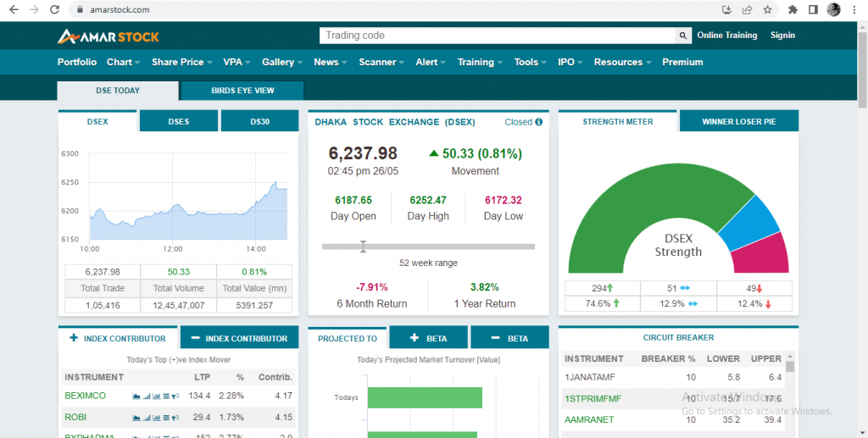Toggle the browser side panel icon
The width and height of the screenshot is (868, 438).
(813, 9)
